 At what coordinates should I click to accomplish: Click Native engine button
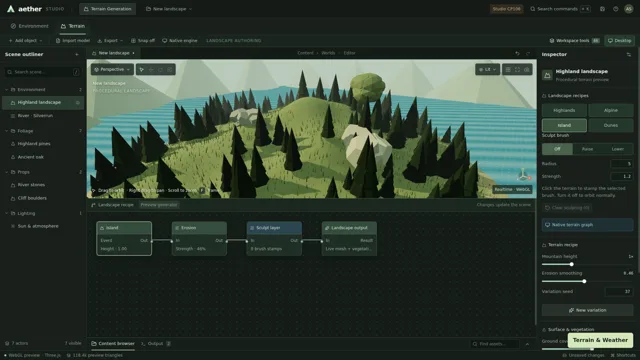[180, 40]
